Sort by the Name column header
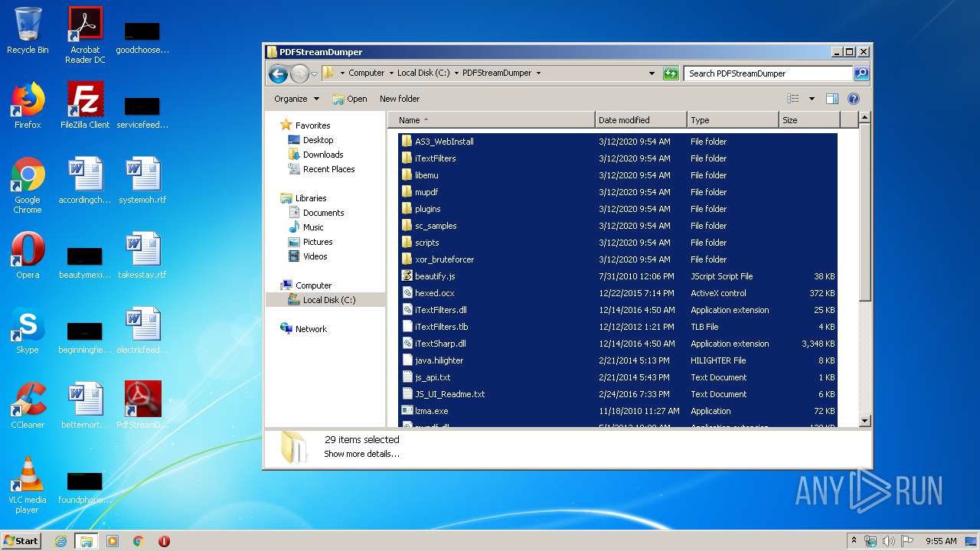Viewport: 980px width, 551px height. click(x=492, y=120)
